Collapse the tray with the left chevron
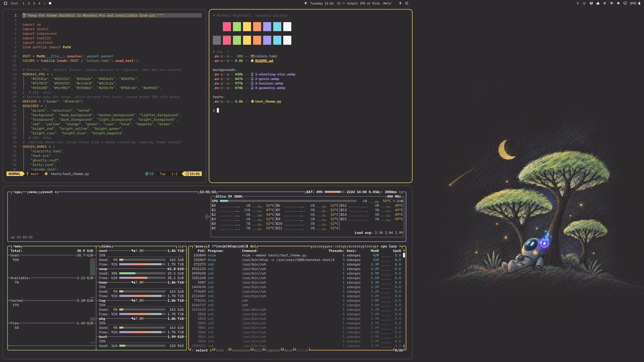This screenshot has width=644, height=362. pos(578,3)
